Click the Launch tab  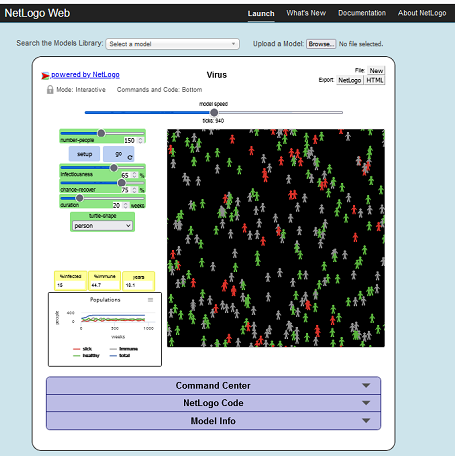[261, 14]
